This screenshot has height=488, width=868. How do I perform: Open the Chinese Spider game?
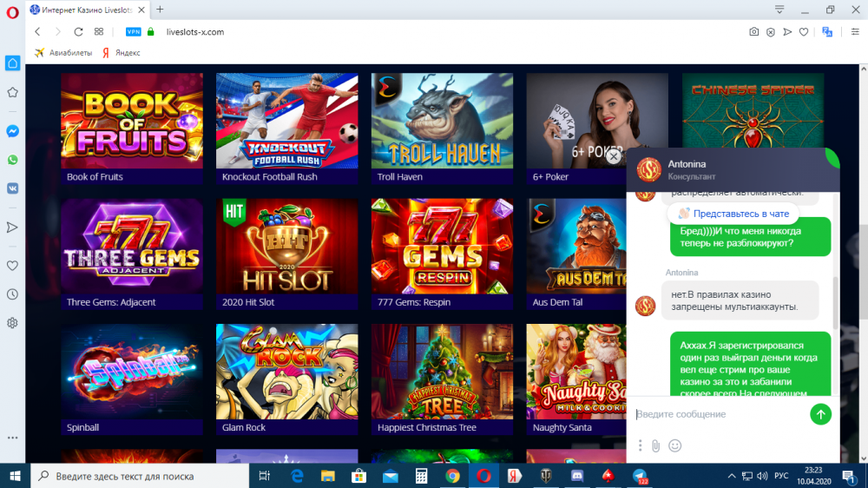753,110
